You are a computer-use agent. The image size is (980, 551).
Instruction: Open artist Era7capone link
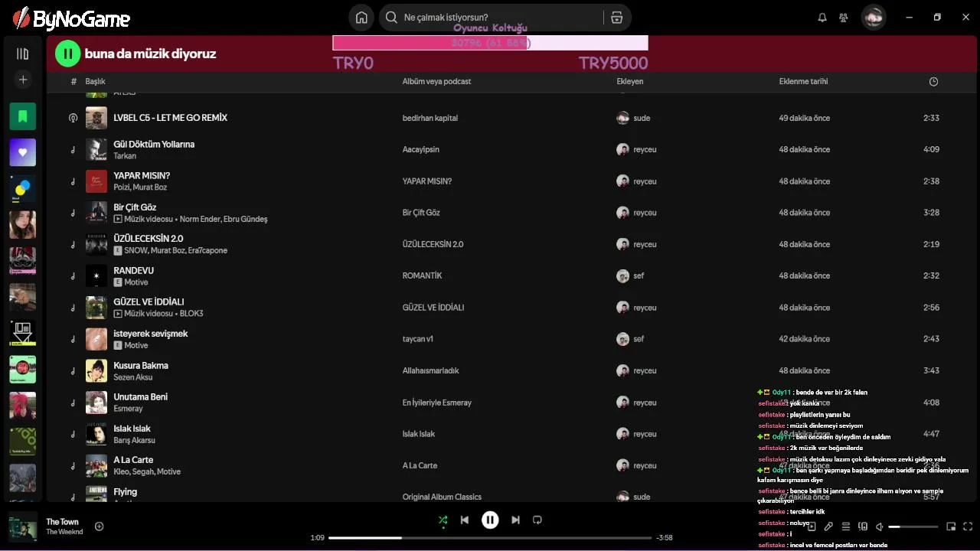click(x=207, y=251)
